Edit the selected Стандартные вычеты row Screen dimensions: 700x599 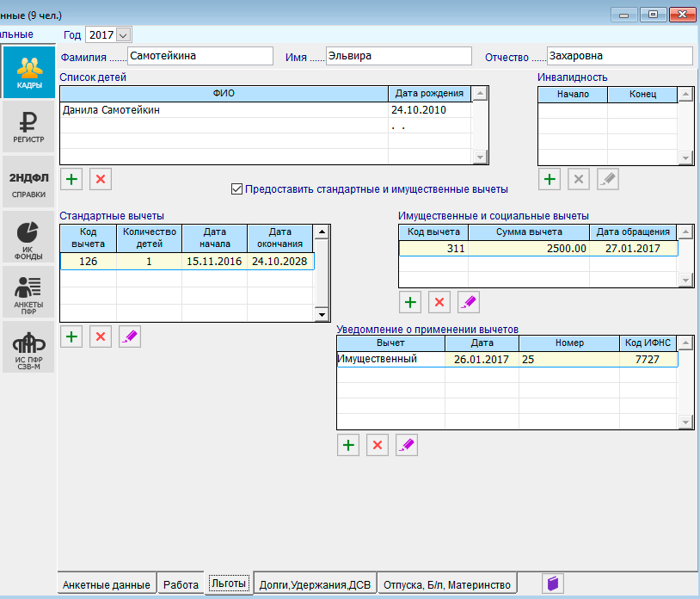click(130, 337)
